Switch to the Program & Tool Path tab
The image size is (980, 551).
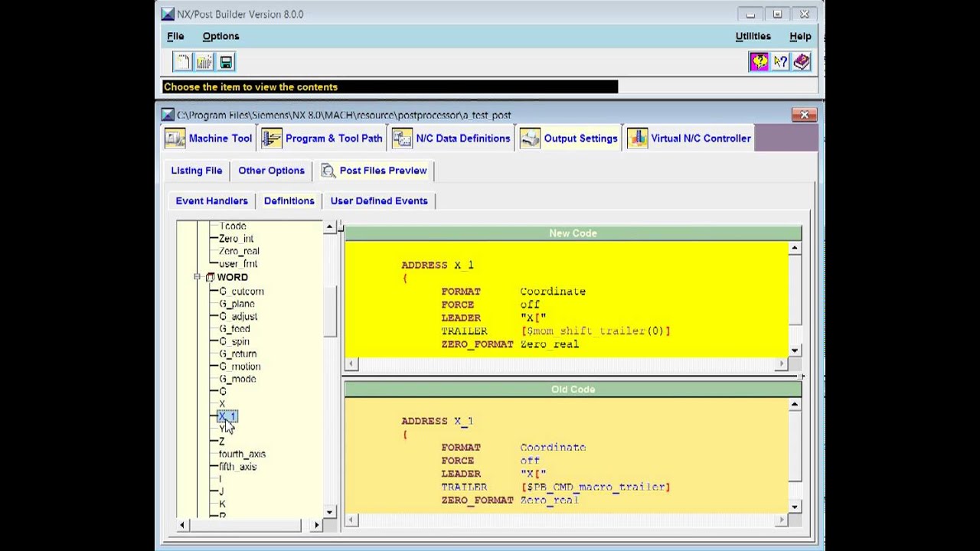(x=322, y=139)
